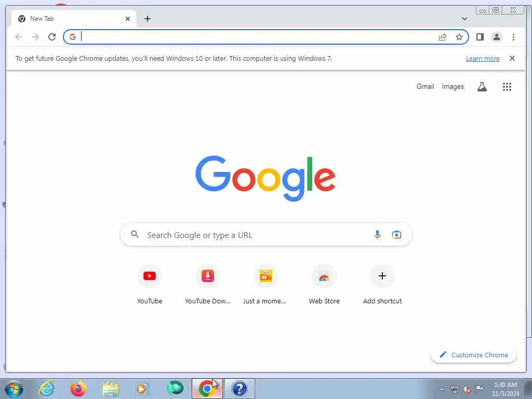
Task: Search by image with camera icon
Action: [396, 234]
